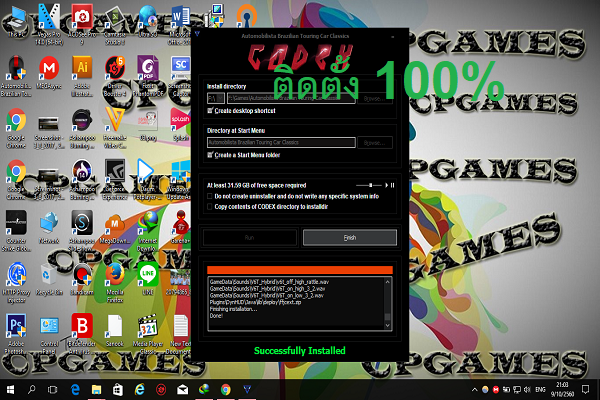This screenshot has height=400, width=600.
Task: Select the UltraISO desktop shortcut
Action: click(148, 21)
